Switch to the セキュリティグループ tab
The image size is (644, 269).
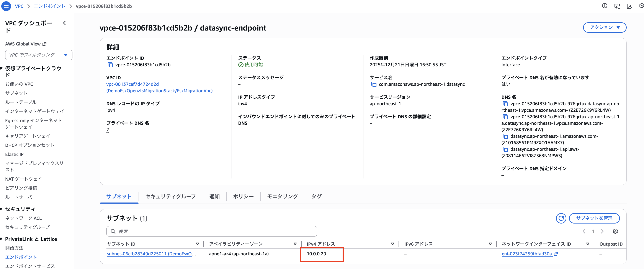tap(170, 196)
